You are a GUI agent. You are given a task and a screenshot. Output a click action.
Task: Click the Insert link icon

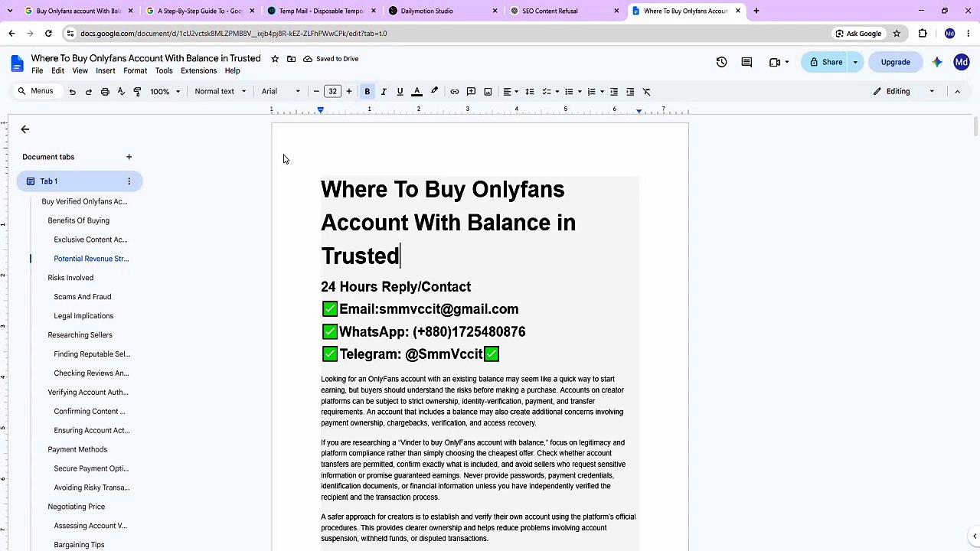coord(455,92)
